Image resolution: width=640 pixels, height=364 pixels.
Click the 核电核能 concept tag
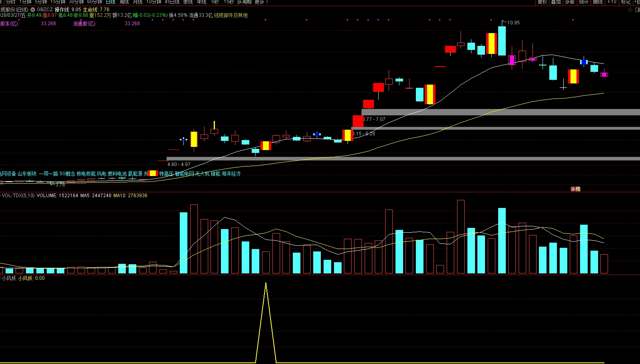coord(86,174)
